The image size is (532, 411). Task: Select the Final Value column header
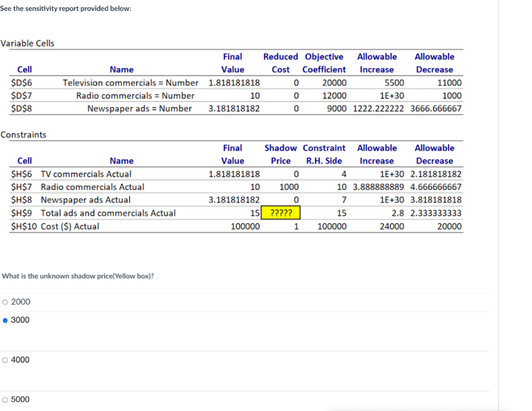[233, 63]
